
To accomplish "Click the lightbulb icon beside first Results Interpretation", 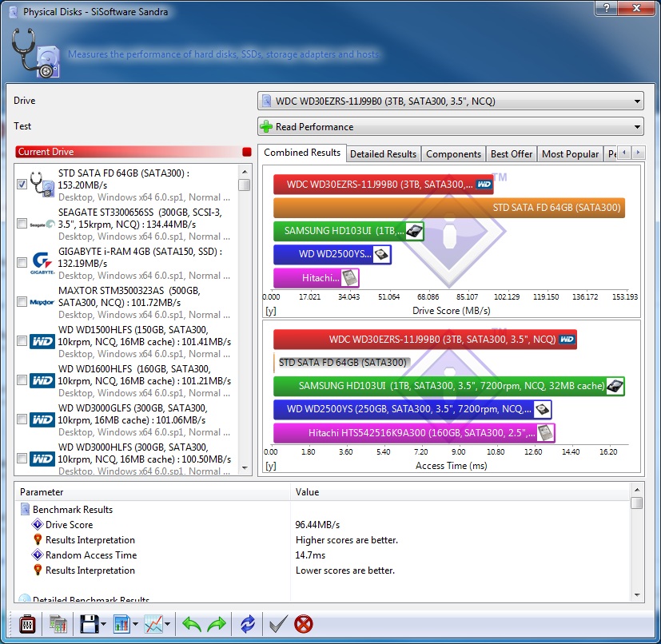I will click(x=38, y=539).
